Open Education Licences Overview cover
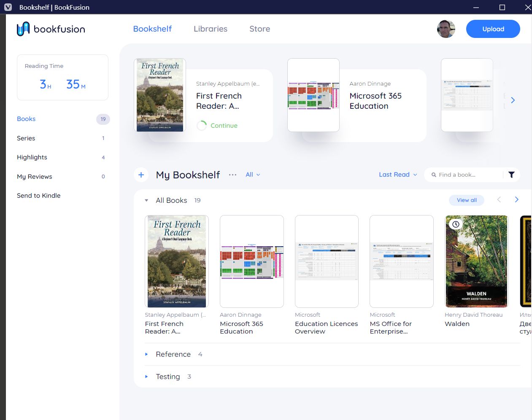Screen dimensions: 532x420 327,261
